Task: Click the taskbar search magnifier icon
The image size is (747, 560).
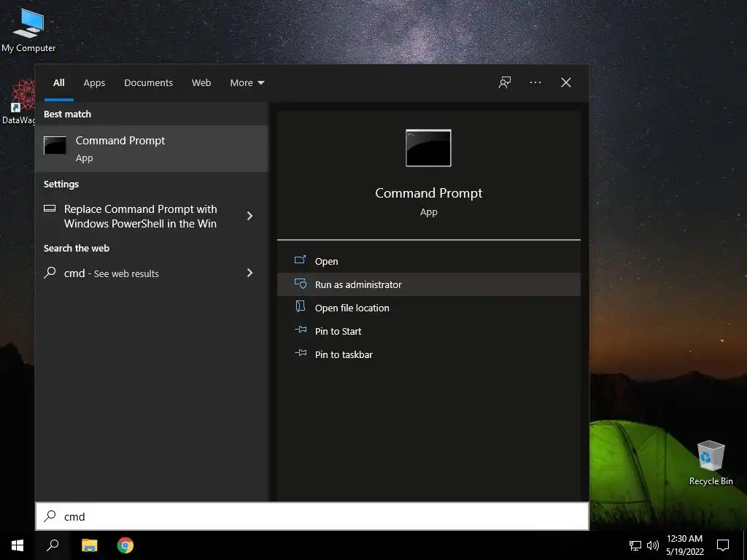Action: (53, 545)
